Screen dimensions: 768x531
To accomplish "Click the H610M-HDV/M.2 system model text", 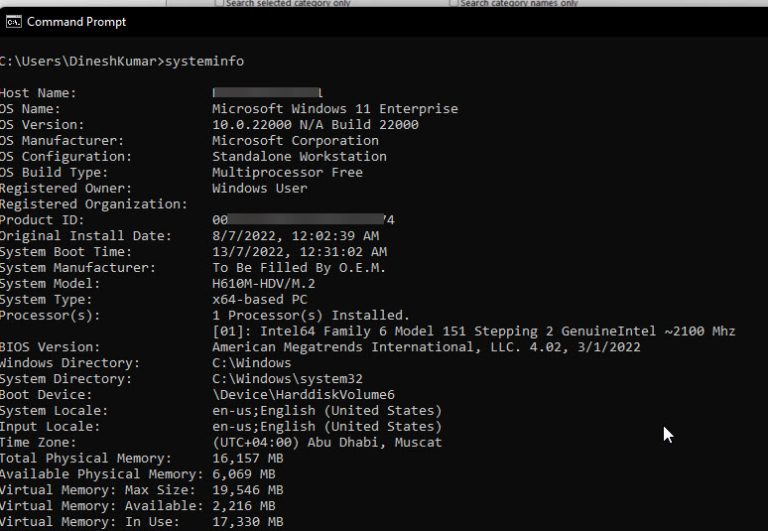I will [264, 283].
